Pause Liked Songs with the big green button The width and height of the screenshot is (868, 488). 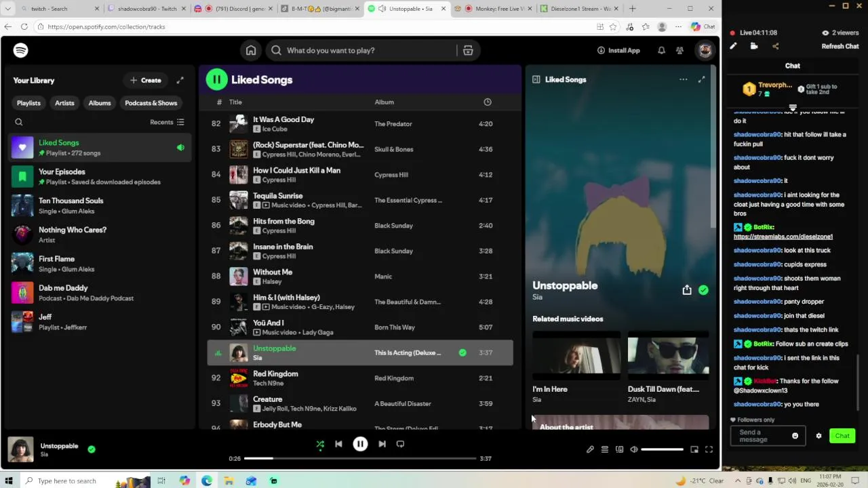216,79
